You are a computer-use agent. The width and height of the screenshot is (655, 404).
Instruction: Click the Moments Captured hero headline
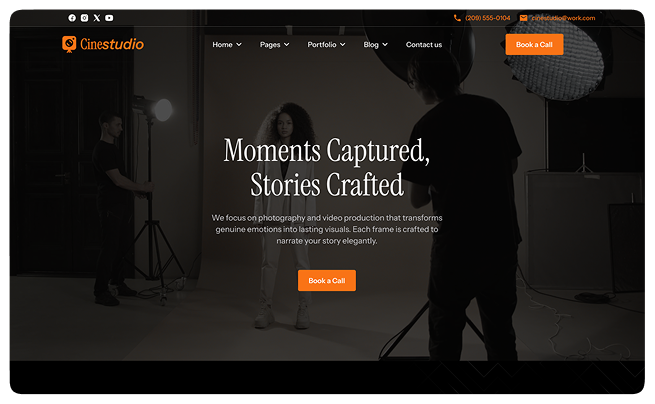pos(327,167)
